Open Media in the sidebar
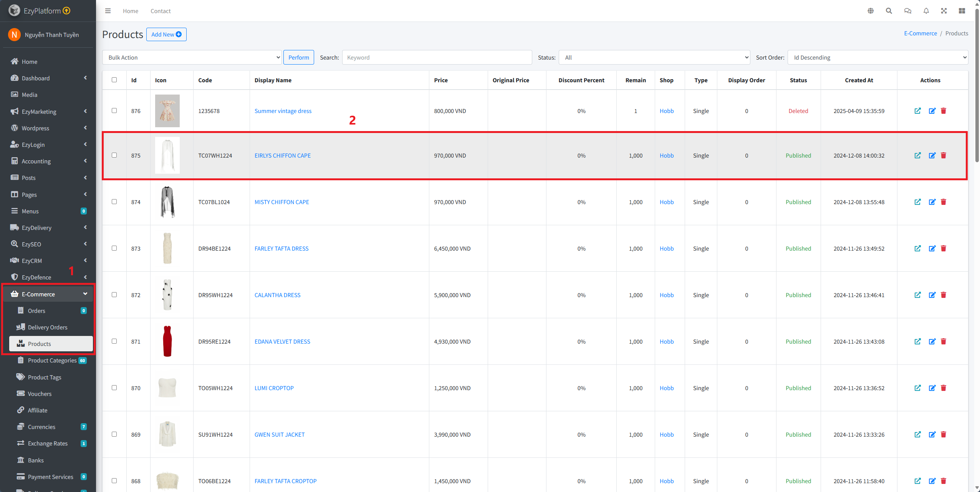This screenshot has height=492, width=980. tap(48, 95)
